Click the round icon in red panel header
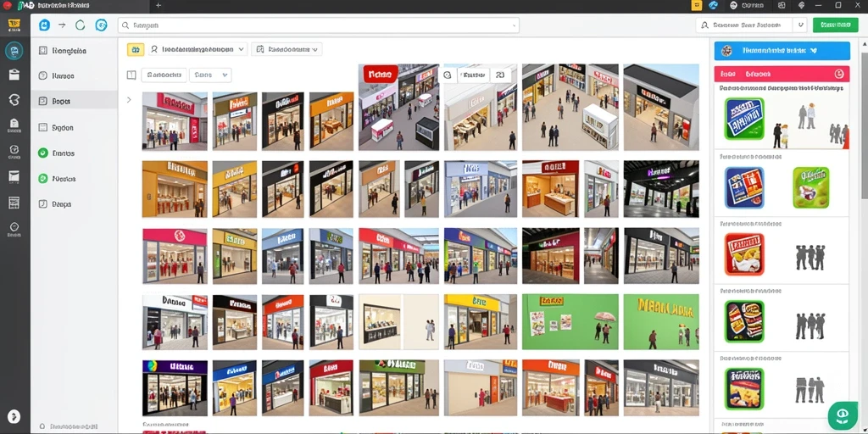 (x=838, y=74)
